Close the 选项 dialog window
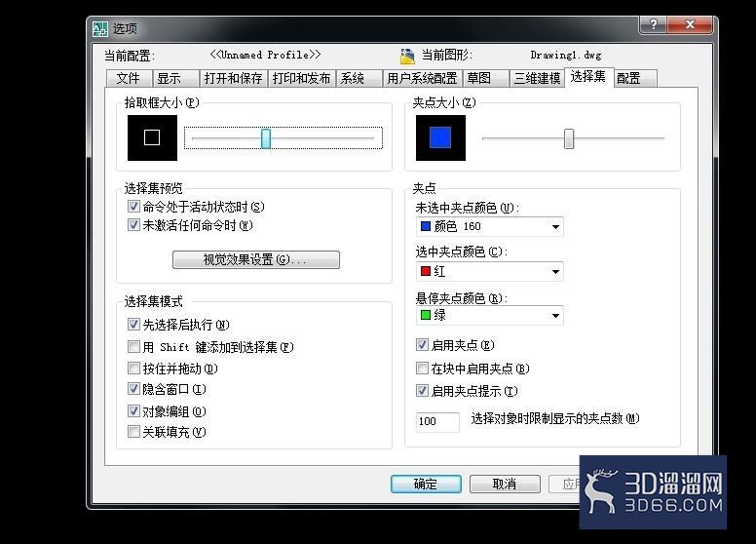756x544 pixels. 690,24
